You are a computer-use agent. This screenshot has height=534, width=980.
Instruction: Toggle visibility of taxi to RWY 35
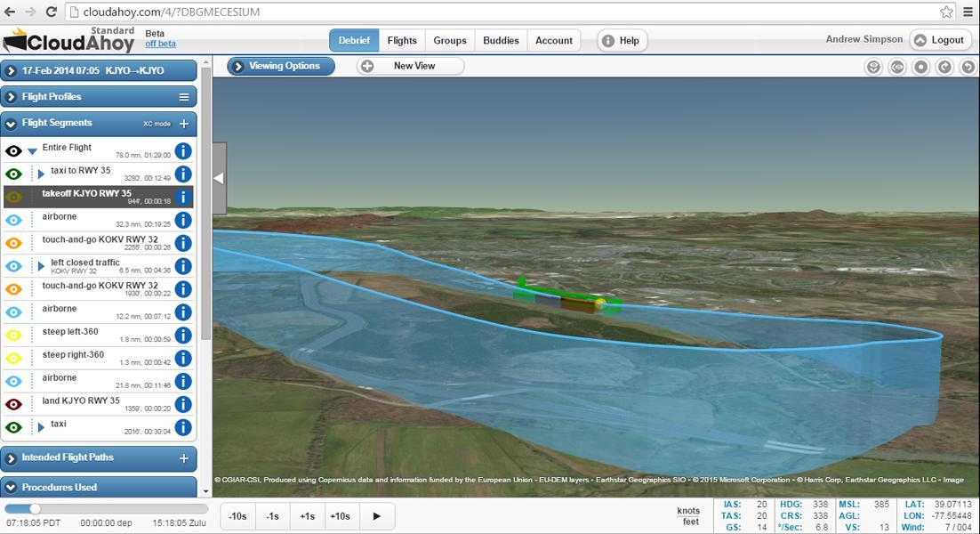[x=13, y=174]
